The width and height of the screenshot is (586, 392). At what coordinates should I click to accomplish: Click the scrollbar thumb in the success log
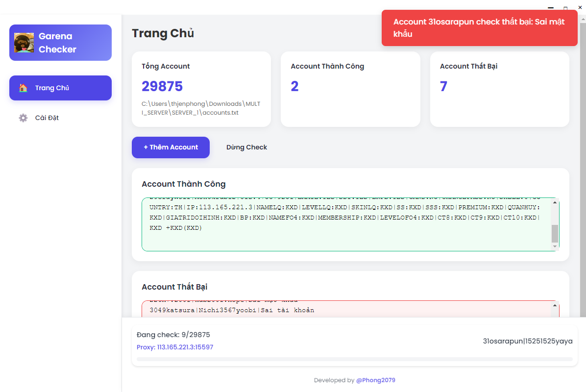555,234
